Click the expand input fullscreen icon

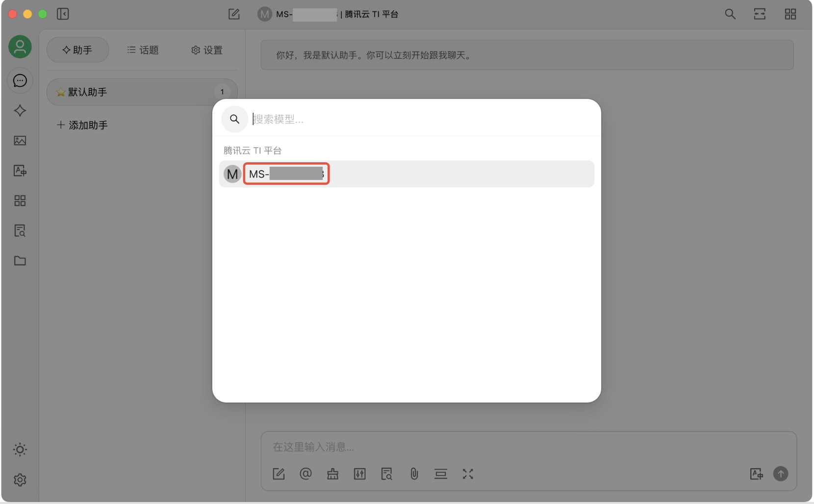(x=468, y=474)
